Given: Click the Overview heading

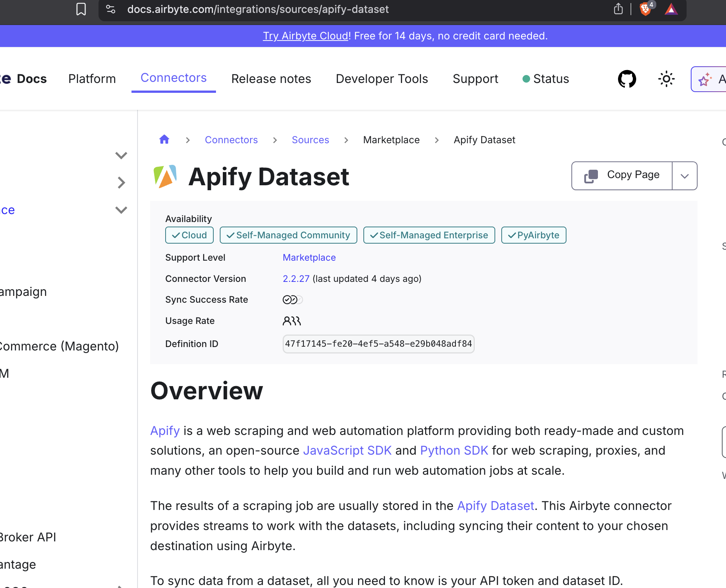Looking at the screenshot, I should pyautogui.click(x=207, y=391).
